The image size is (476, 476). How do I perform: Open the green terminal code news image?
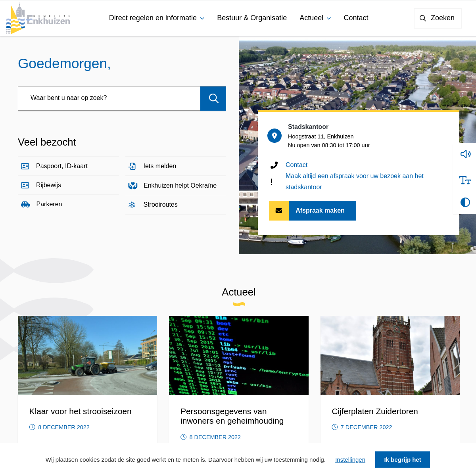(239, 355)
